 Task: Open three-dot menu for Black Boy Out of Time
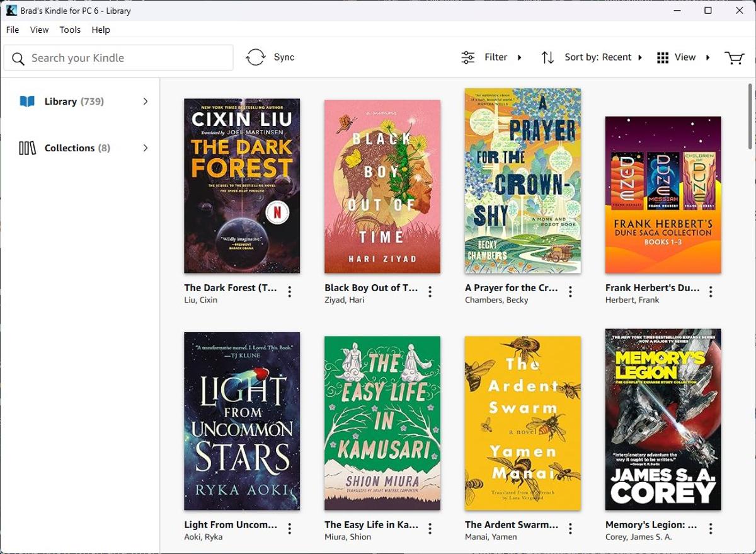tap(430, 292)
